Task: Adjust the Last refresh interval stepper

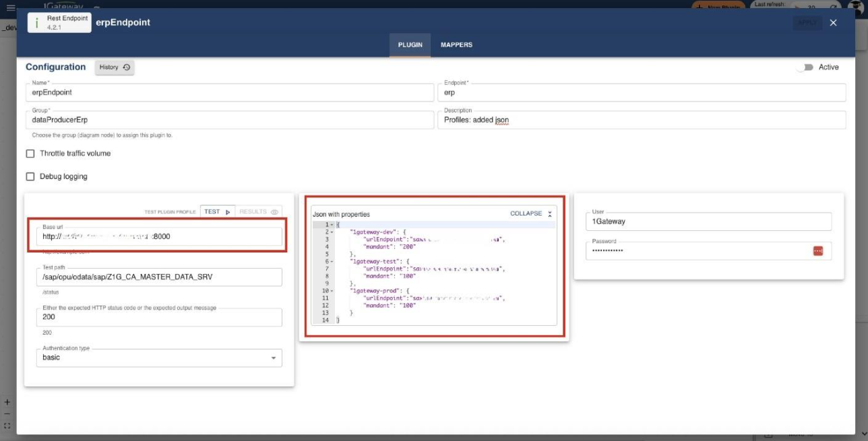Action: pos(812,7)
